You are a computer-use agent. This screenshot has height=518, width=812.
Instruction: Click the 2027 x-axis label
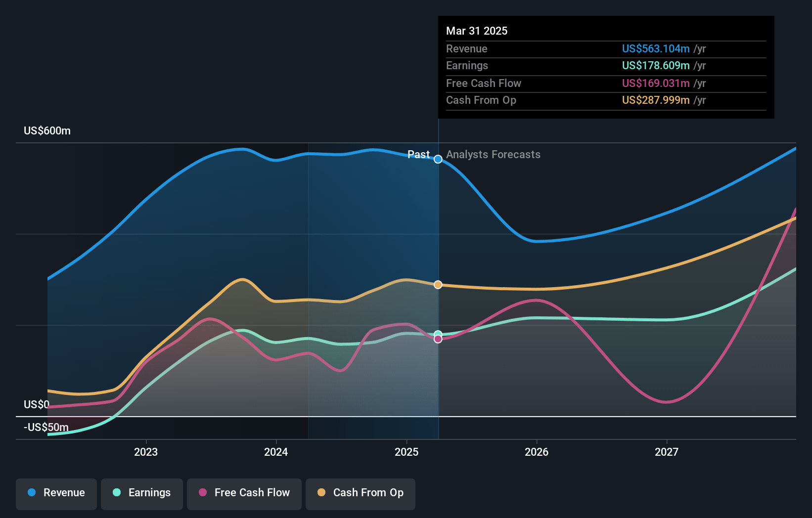667,452
